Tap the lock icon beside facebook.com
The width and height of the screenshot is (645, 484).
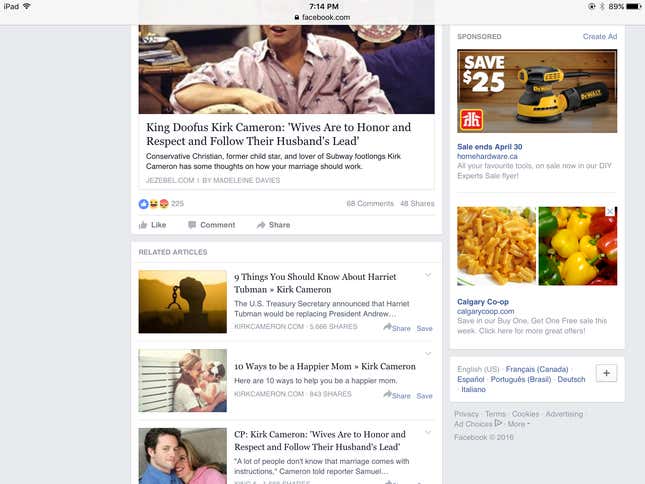point(297,17)
